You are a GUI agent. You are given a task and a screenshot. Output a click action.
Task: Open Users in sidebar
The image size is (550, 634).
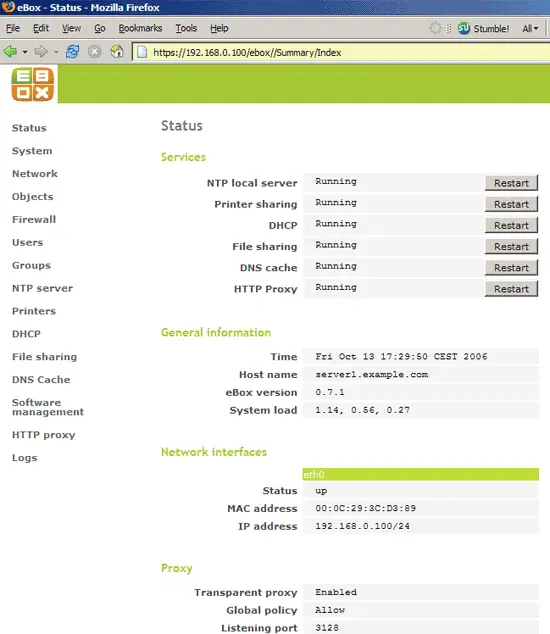[28, 242]
